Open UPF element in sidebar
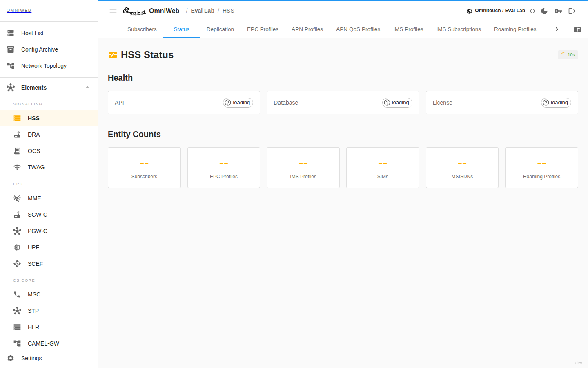 coord(49,247)
